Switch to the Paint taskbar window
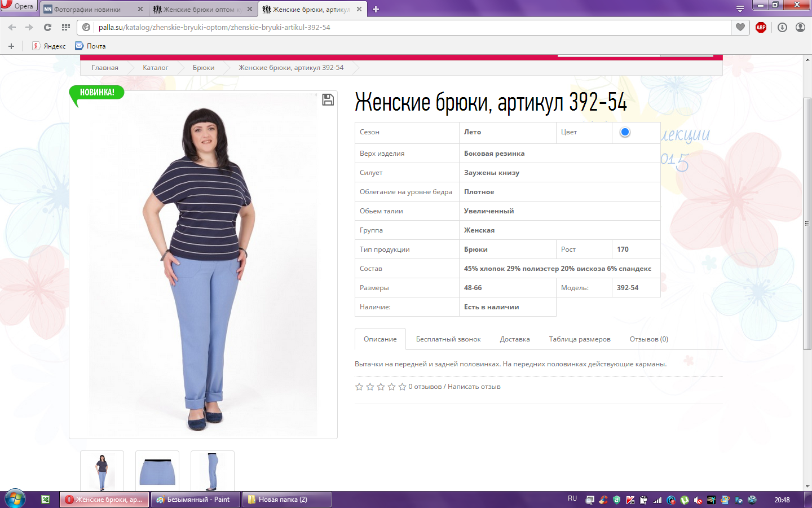The height and width of the screenshot is (508, 812). (196, 500)
